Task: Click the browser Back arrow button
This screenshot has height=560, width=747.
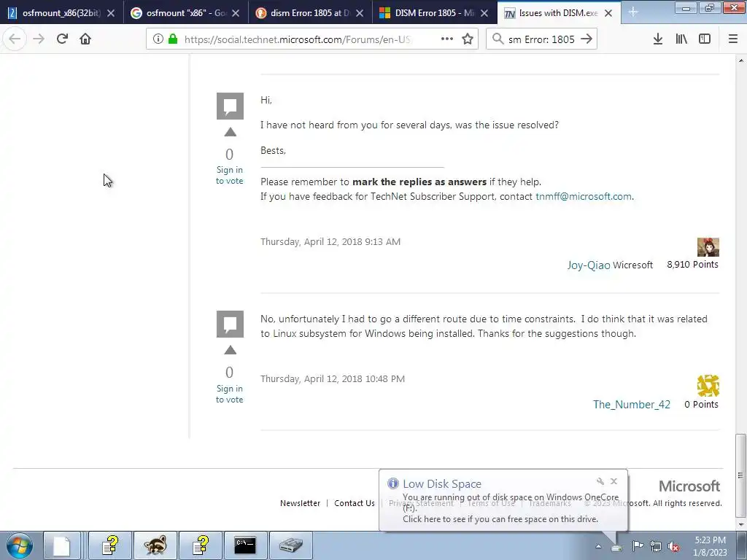Action: (15, 39)
